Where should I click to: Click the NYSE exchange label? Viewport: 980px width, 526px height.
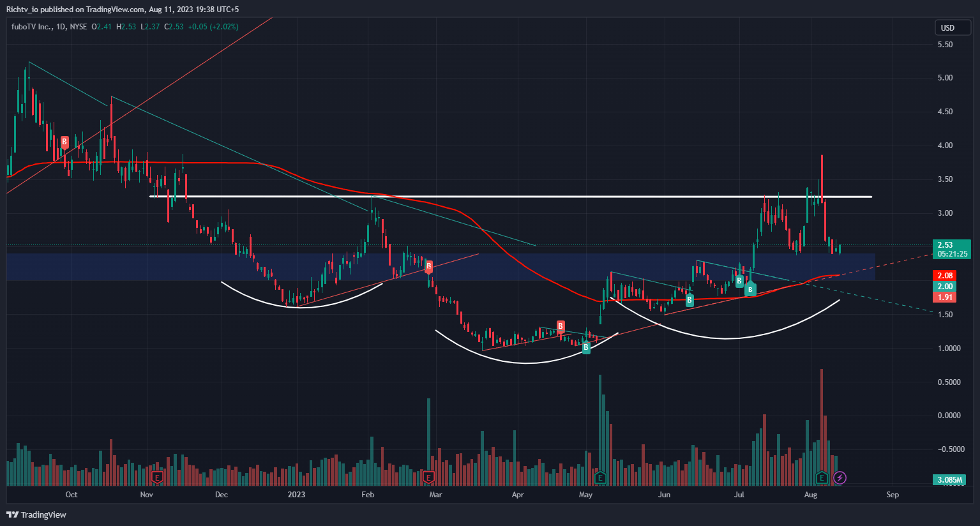pos(79,27)
